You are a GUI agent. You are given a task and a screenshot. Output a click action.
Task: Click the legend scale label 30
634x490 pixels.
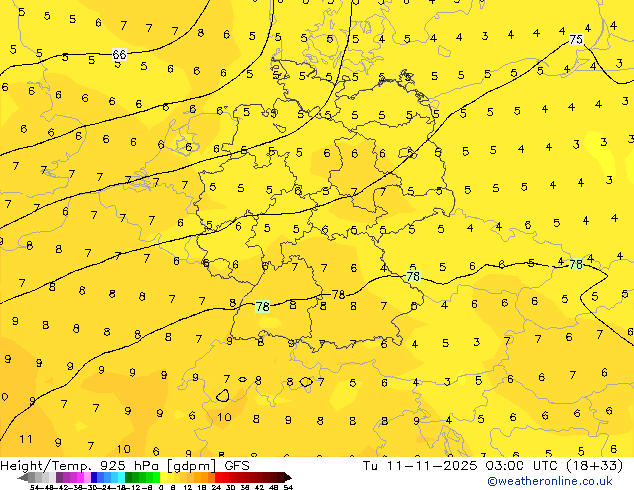coord(230,487)
